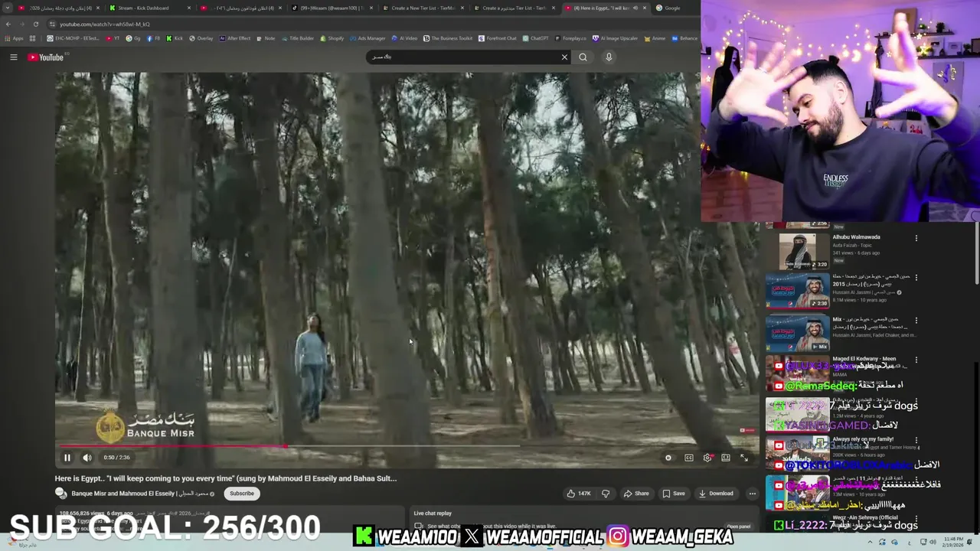The image size is (980, 551).
Task: Open the Ads Manager bookmark
Action: click(367, 38)
